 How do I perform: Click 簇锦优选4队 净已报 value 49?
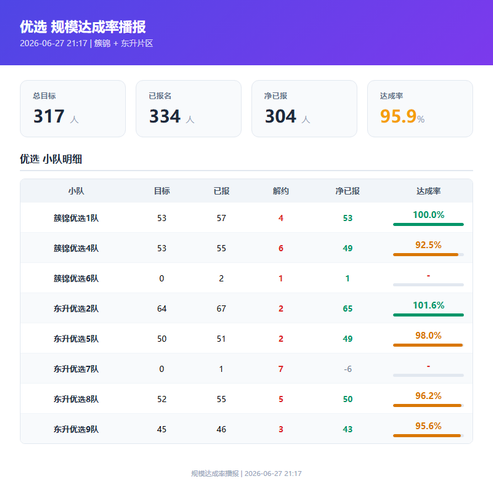347,248
